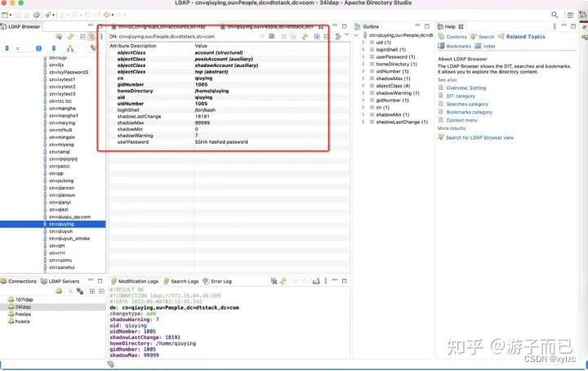Open the entry editor view menu triangle
Viewport: 588px width, 371px height.
(x=347, y=35)
